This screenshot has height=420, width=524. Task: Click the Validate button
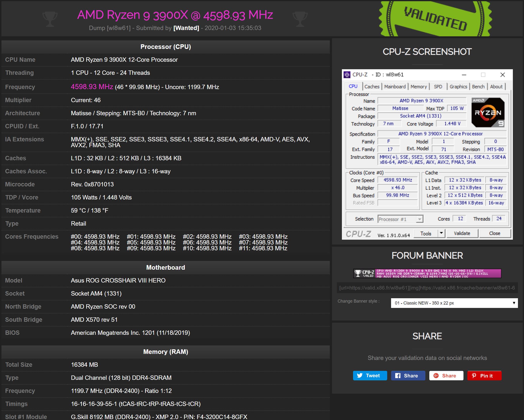click(462, 233)
